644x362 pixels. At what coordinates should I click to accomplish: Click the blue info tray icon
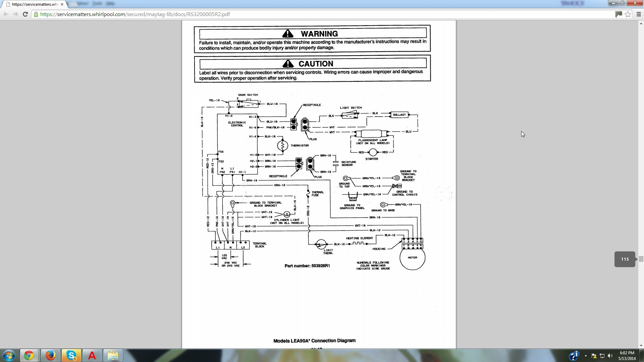pos(574,355)
